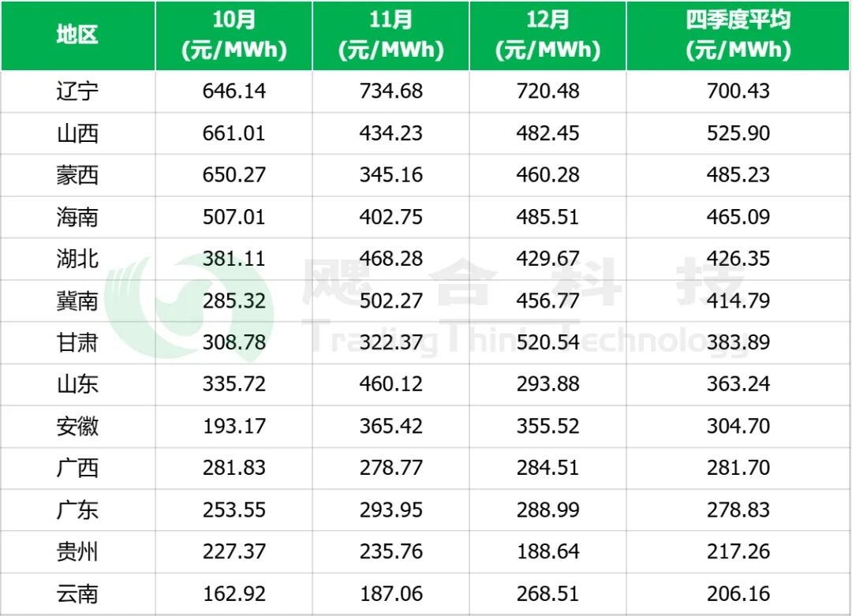Select the 12月 (元/MWh) header cell

click(548, 35)
